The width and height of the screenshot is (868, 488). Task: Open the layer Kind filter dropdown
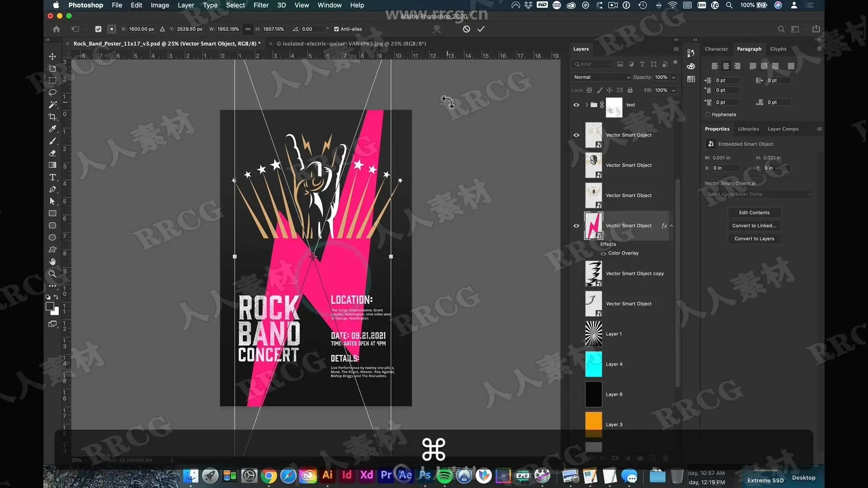[x=592, y=64]
